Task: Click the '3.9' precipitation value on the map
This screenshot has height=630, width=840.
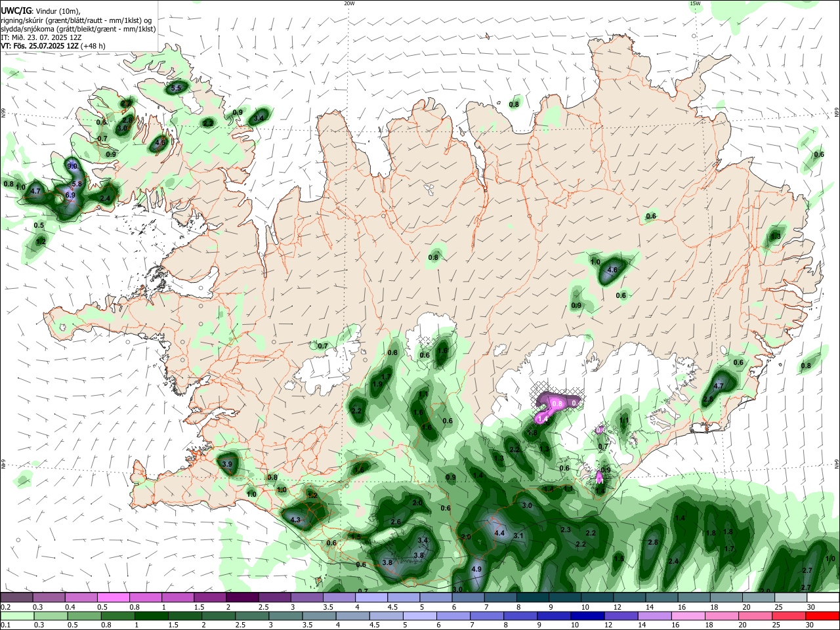Action: (x=228, y=464)
